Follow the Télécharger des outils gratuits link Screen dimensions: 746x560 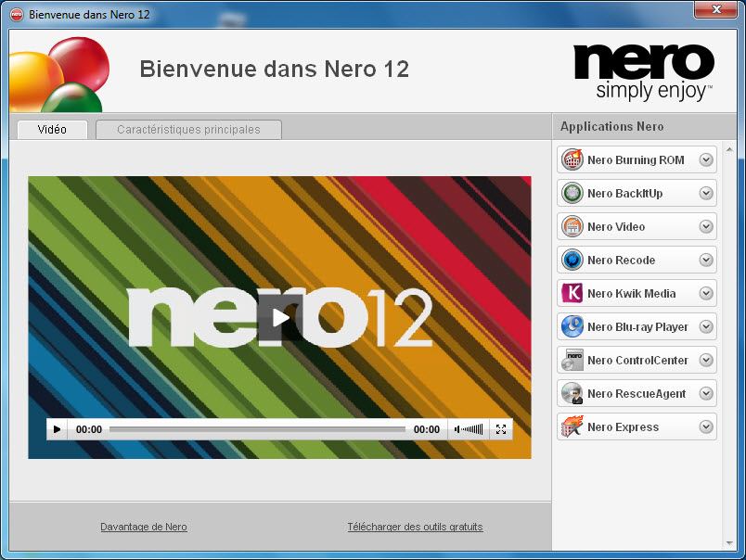(415, 527)
